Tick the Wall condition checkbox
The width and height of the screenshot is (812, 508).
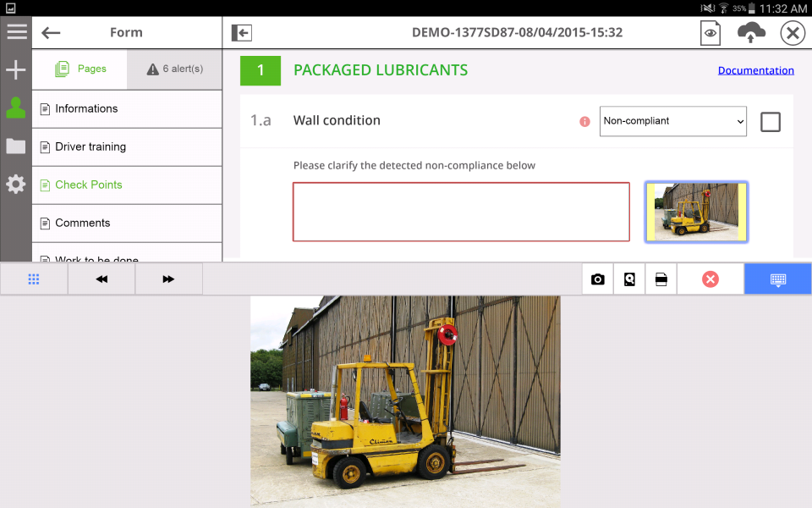click(x=771, y=122)
